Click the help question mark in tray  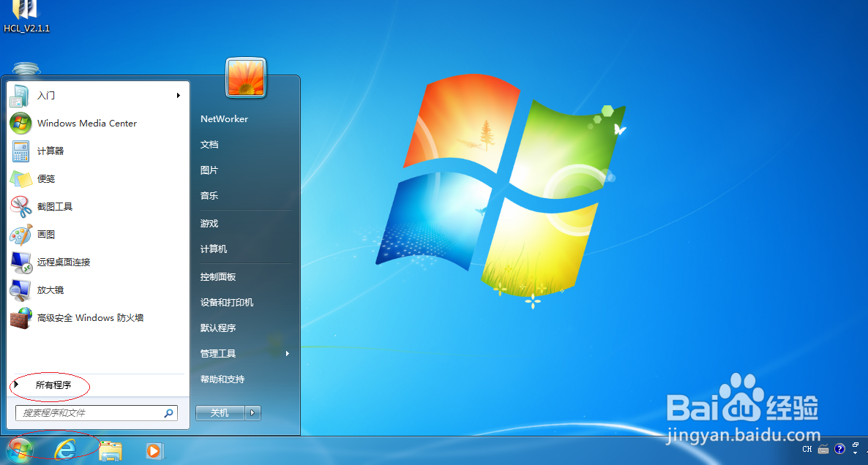click(x=839, y=449)
